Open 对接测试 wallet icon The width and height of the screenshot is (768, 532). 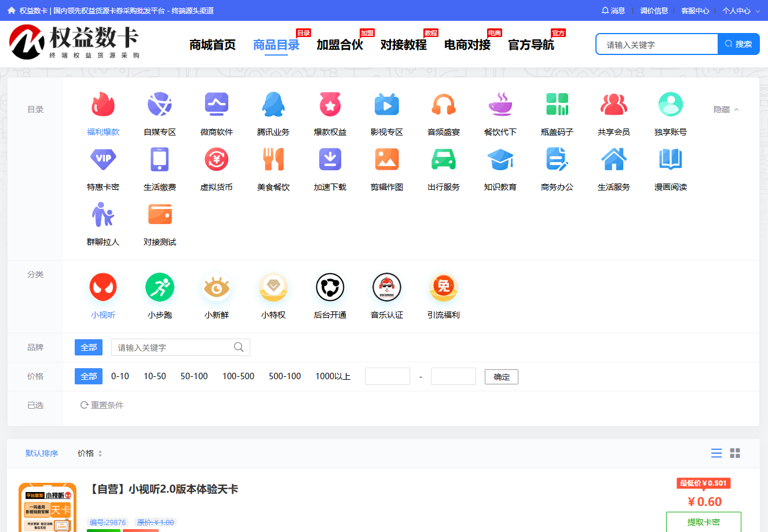[160, 214]
